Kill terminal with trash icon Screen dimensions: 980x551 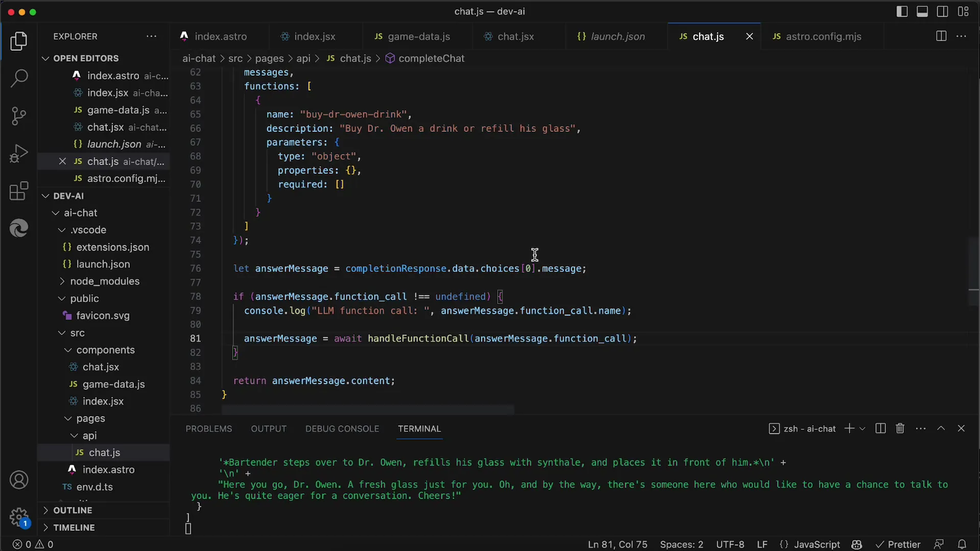pos(900,428)
